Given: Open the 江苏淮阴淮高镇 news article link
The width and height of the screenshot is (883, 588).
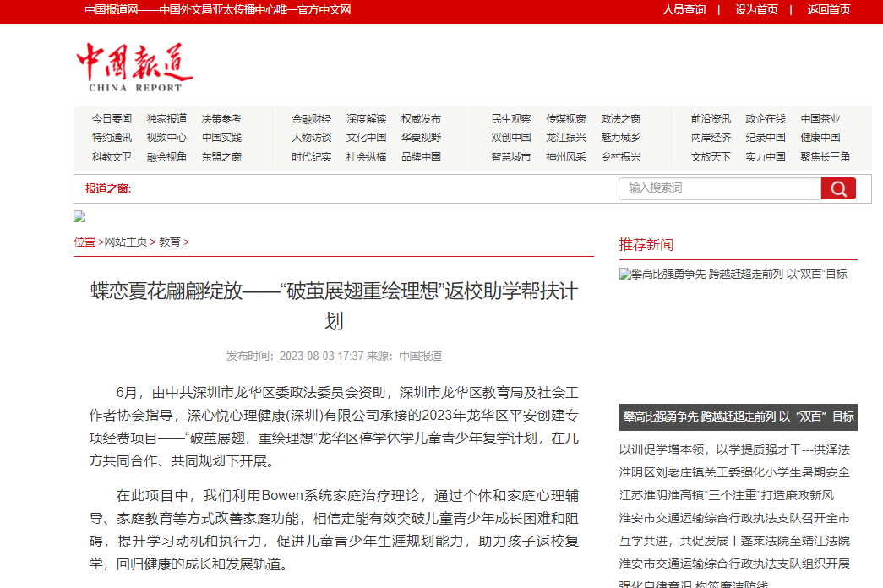Looking at the screenshot, I should pos(726,495).
